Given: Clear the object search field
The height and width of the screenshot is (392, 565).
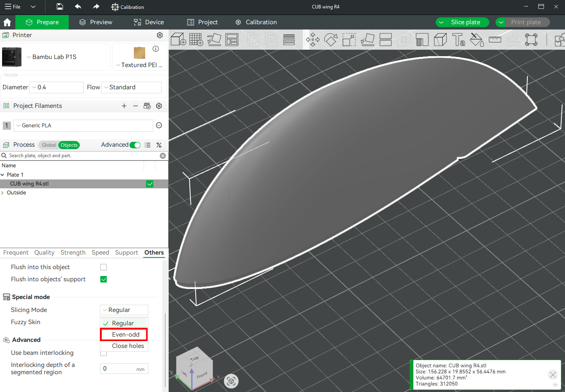Looking at the screenshot, I should tap(163, 156).
